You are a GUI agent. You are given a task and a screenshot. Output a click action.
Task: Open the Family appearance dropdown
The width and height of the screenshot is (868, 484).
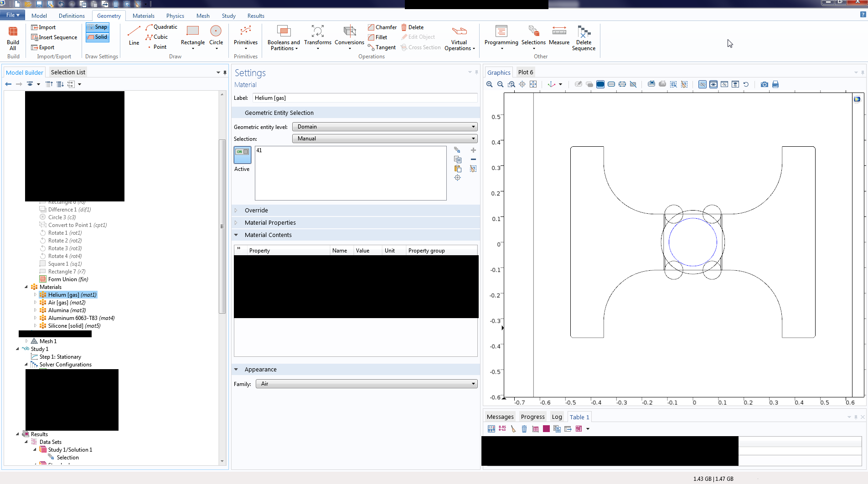pos(367,384)
